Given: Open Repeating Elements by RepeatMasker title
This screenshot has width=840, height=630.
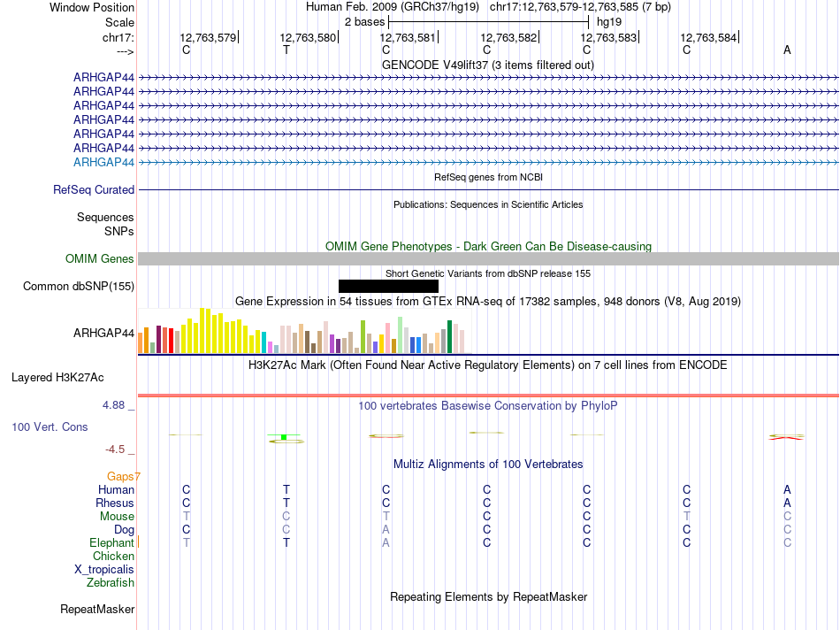Looking at the screenshot, I should pyautogui.click(x=489, y=597).
